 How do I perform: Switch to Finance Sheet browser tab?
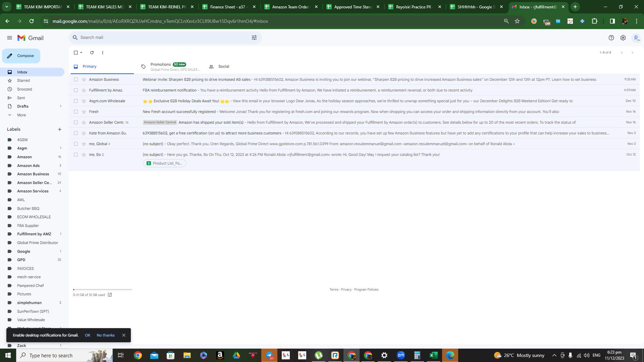pos(229,7)
